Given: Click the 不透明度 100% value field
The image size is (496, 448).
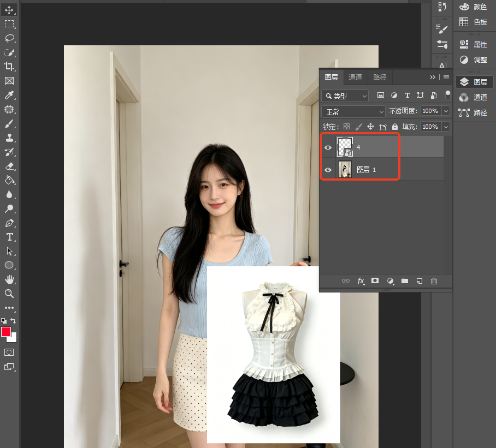Looking at the screenshot, I should tap(431, 111).
